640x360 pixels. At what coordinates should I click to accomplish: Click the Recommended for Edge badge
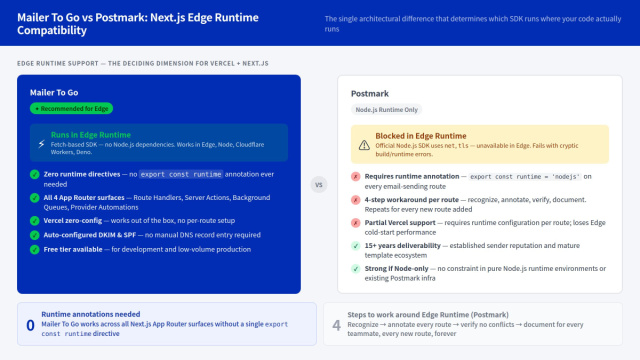click(71, 109)
